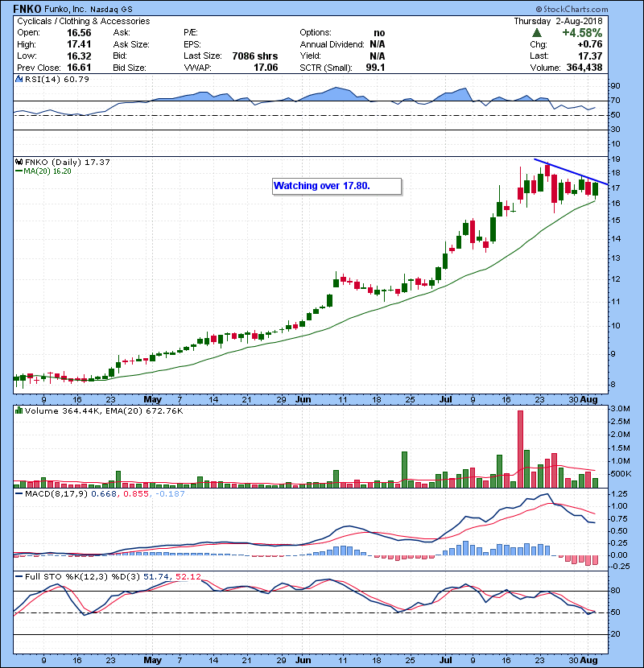Click the Last price 17.37 in header
Viewport: 644px width, 668px height.
590,56
